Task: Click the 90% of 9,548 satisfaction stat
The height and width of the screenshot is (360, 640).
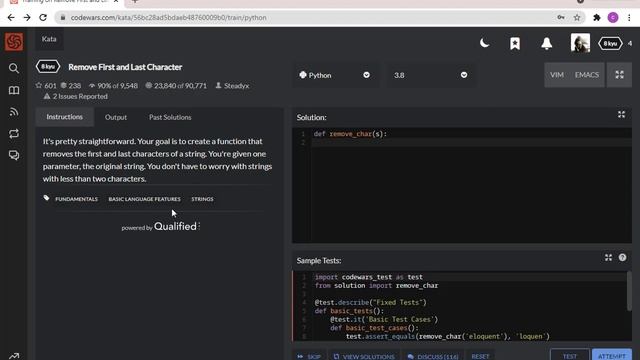Action: [113, 86]
